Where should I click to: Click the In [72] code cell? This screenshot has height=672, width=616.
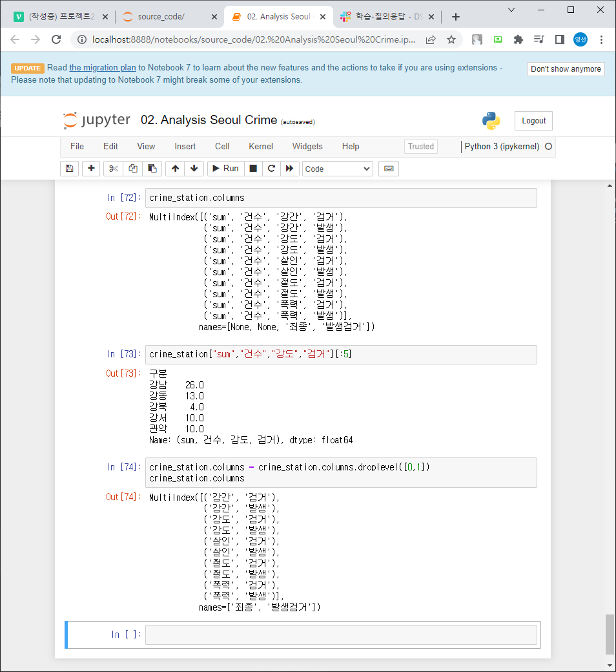[x=341, y=198]
